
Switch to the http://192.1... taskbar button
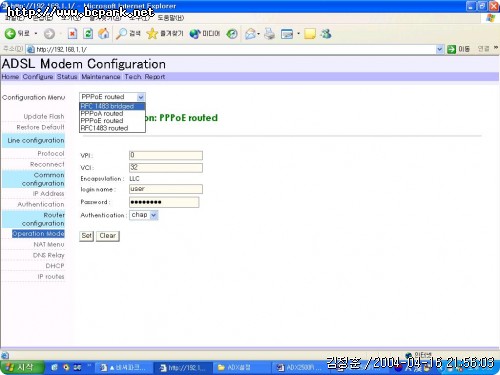pyautogui.click(x=183, y=368)
